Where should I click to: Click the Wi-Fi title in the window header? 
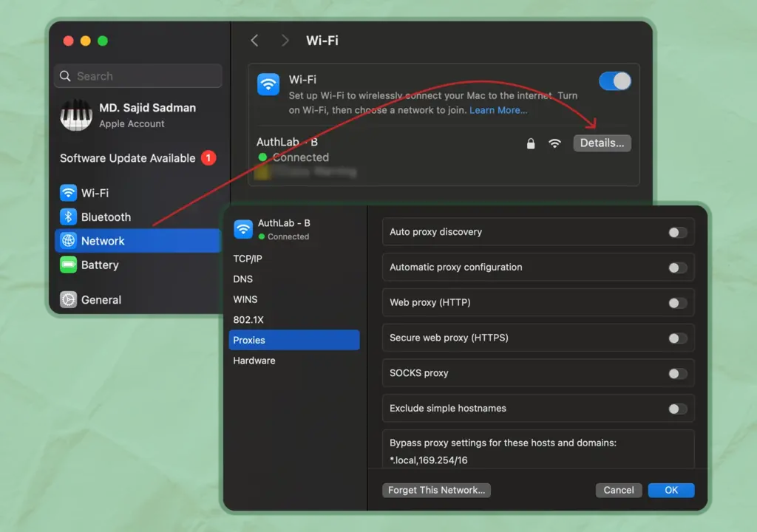pyautogui.click(x=322, y=41)
